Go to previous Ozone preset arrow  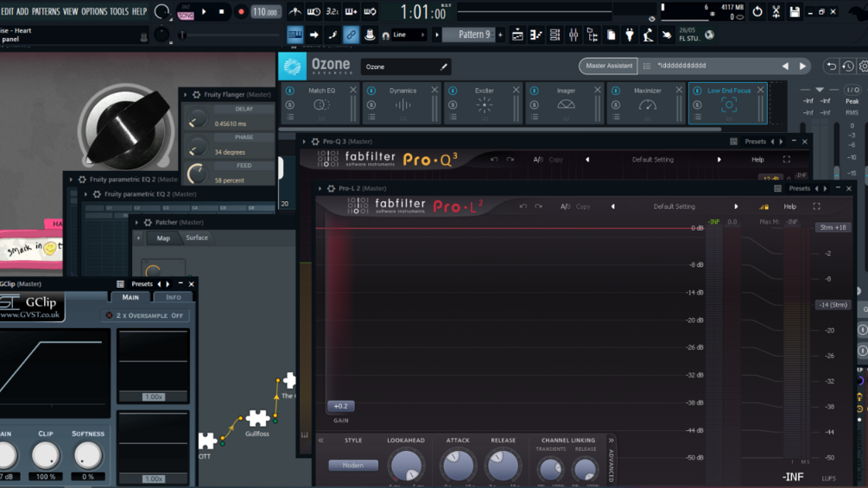tap(785, 67)
